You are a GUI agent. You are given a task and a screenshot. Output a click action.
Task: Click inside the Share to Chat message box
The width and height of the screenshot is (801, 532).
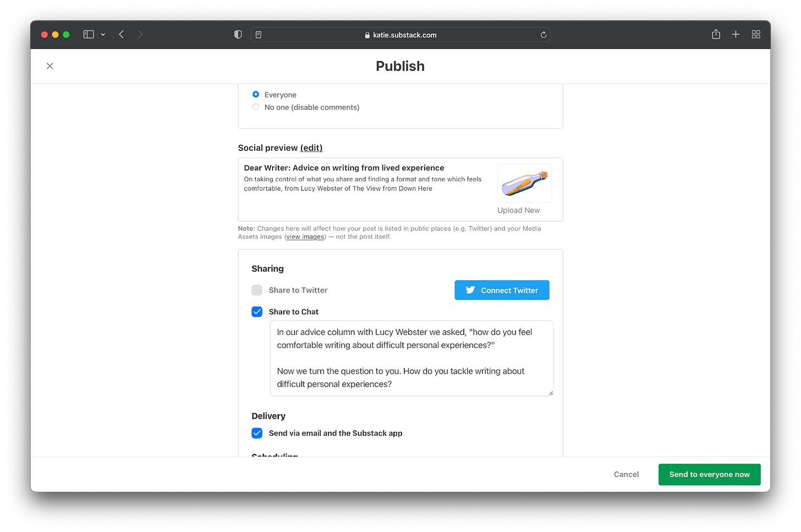[411, 358]
